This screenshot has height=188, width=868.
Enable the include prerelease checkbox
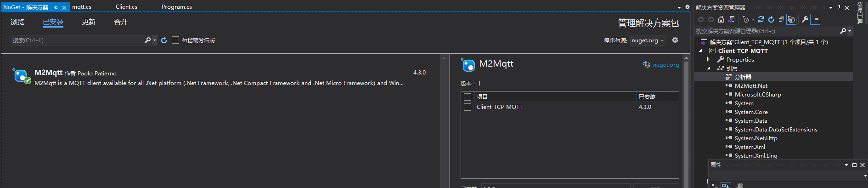[175, 40]
